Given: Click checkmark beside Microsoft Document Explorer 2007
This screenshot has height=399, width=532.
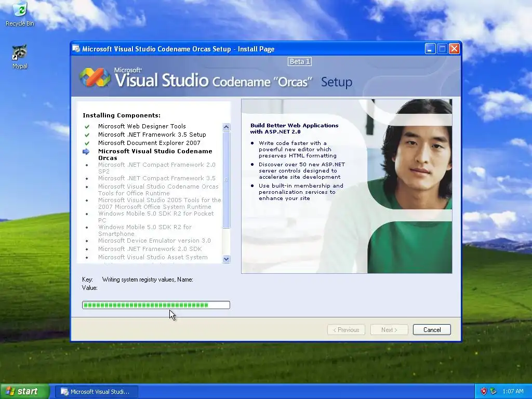Looking at the screenshot, I should [x=87, y=143].
